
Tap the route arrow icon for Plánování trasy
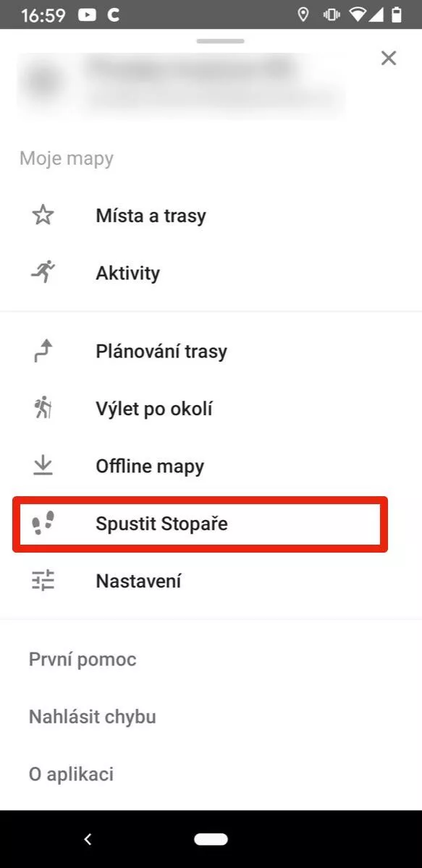pyautogui.click(x=43, y=352)
